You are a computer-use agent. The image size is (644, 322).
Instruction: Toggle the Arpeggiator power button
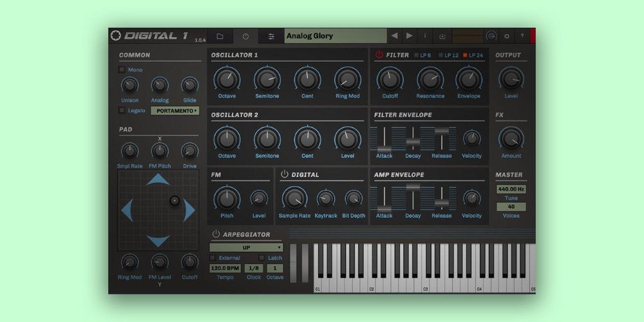pyautogui.click(x=216, y=234)
